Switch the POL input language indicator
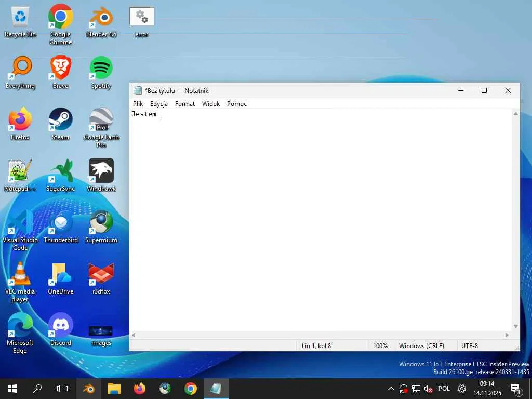The image size is (532, 399). (444, 389)
